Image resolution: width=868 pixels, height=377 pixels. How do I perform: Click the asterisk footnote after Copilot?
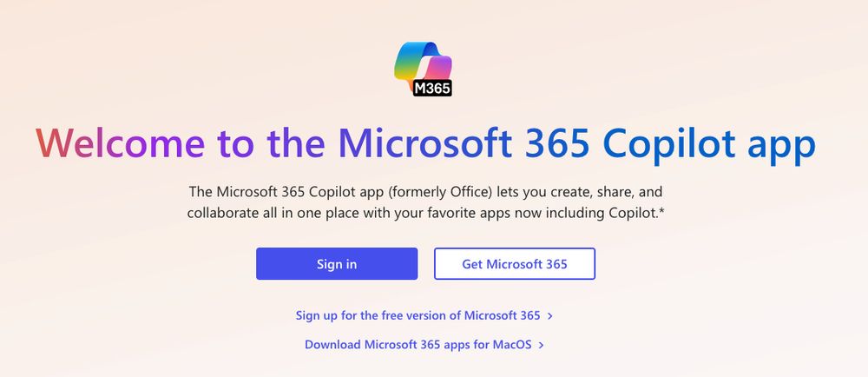point(661,210)
